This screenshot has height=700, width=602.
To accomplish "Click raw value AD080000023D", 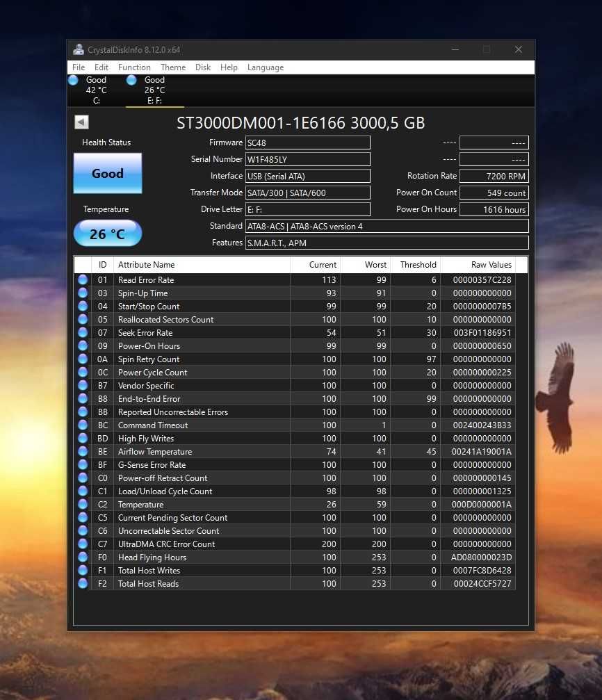I will pos(481,557).
